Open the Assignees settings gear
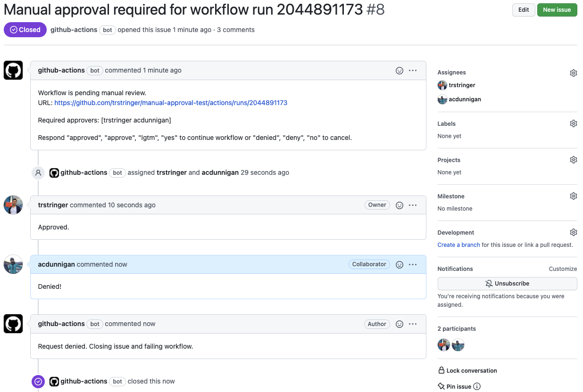Screen dimensions: 583x392 [x=573, y=73]
